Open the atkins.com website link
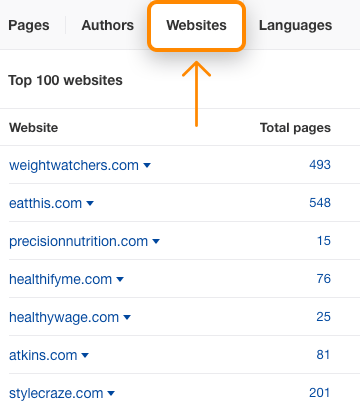 click(43, 355)
